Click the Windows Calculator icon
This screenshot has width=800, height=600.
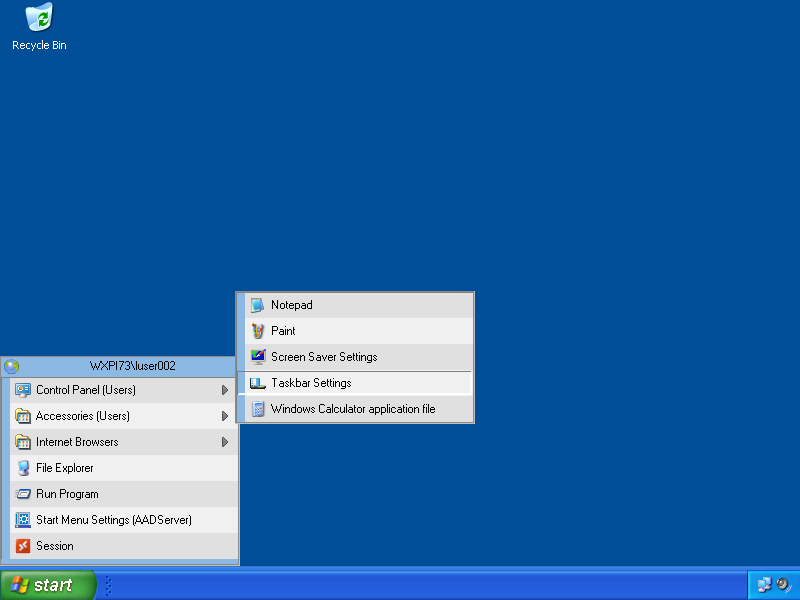coord(257,409)
